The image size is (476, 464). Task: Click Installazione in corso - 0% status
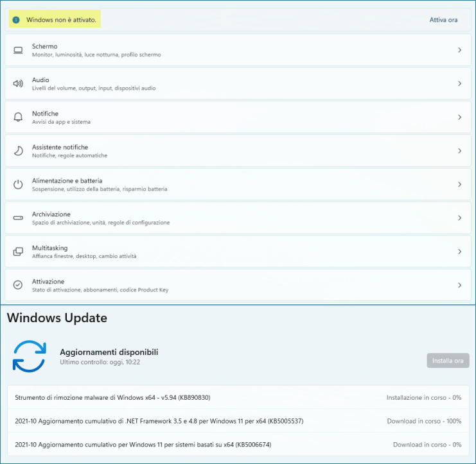click(424, 398)
